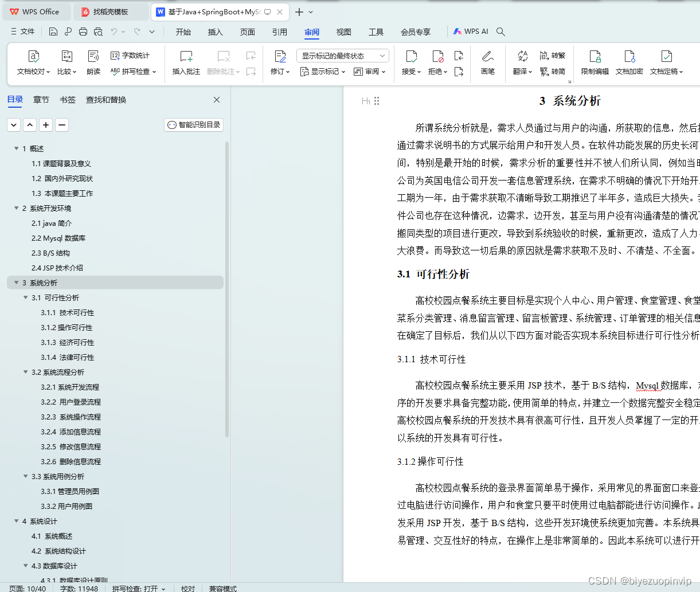Collapse the 3 系统分析 outline section
Image resolution: width=700 pixels, height=592 pixels.
click(x=16, y=283)
